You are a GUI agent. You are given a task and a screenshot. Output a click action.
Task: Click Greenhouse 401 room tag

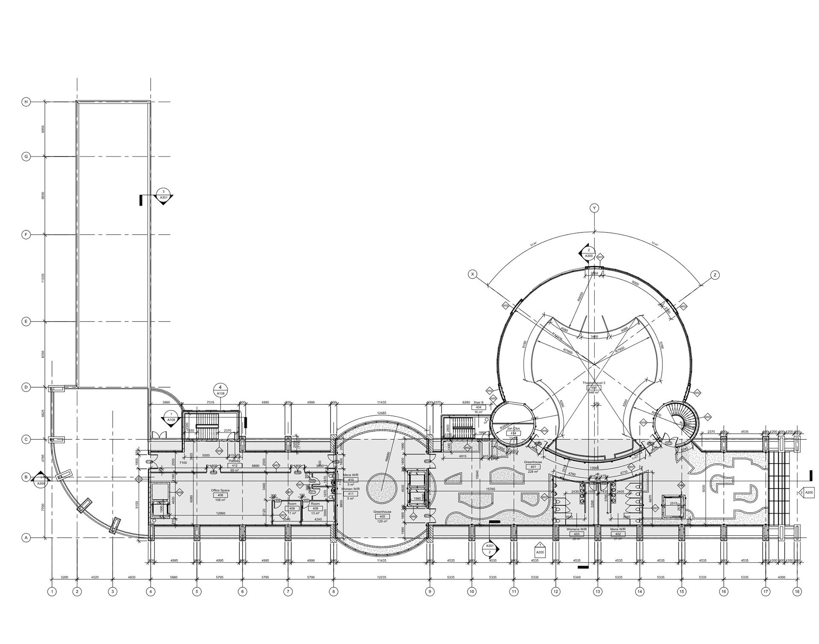533,467
